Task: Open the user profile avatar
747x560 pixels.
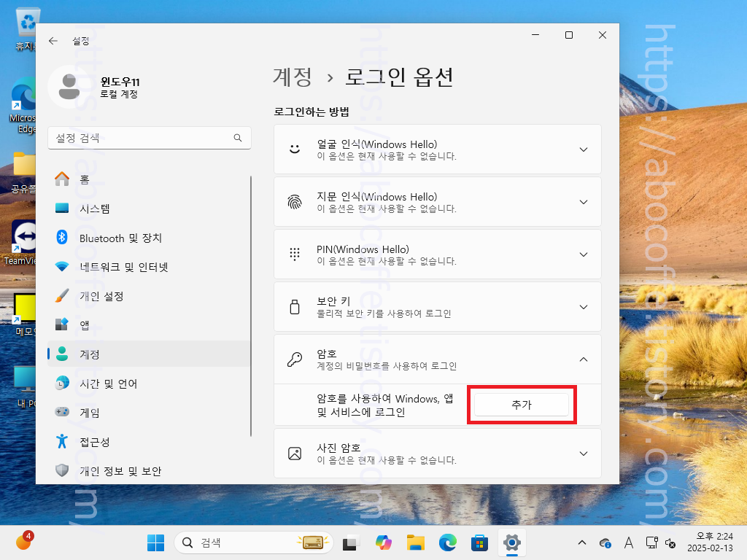Action: coord(69,87)
